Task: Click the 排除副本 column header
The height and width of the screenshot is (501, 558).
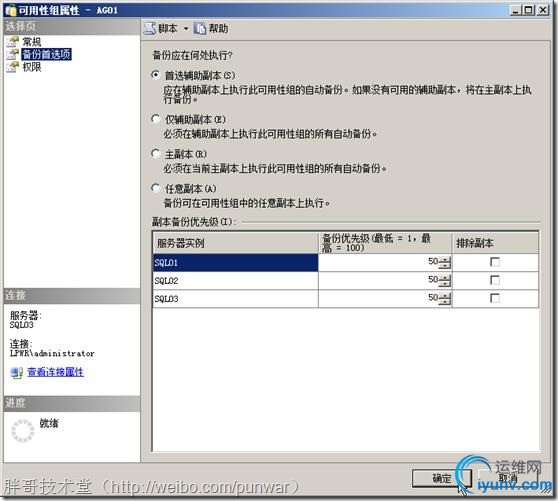Action: click(495, 243)
